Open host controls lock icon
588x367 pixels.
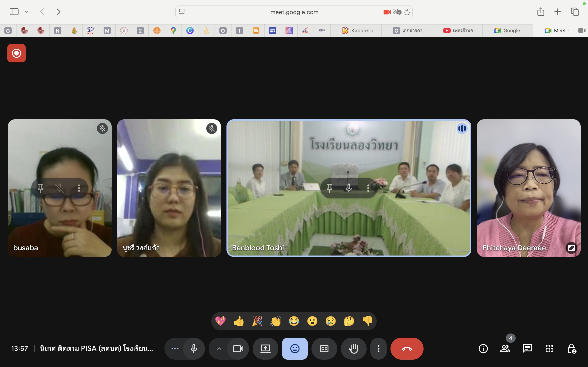pos(571,349)
